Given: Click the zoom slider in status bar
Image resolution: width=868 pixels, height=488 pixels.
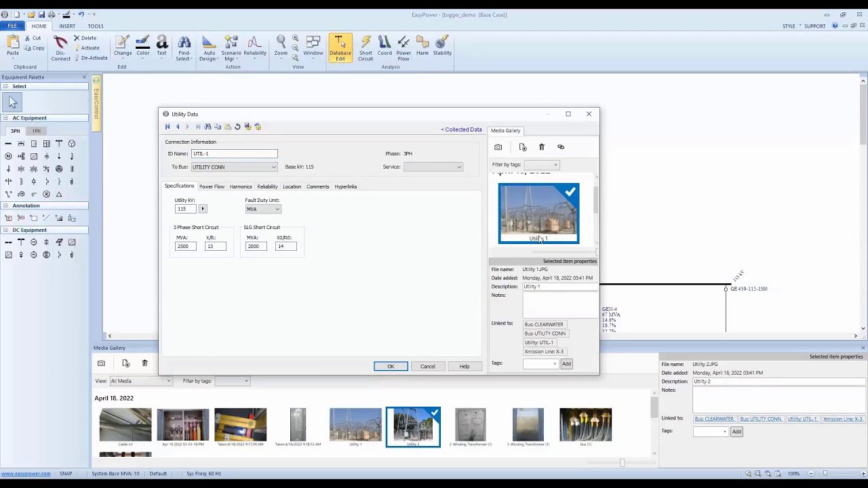Looking at the screenshot, I should tap(825, 474).
